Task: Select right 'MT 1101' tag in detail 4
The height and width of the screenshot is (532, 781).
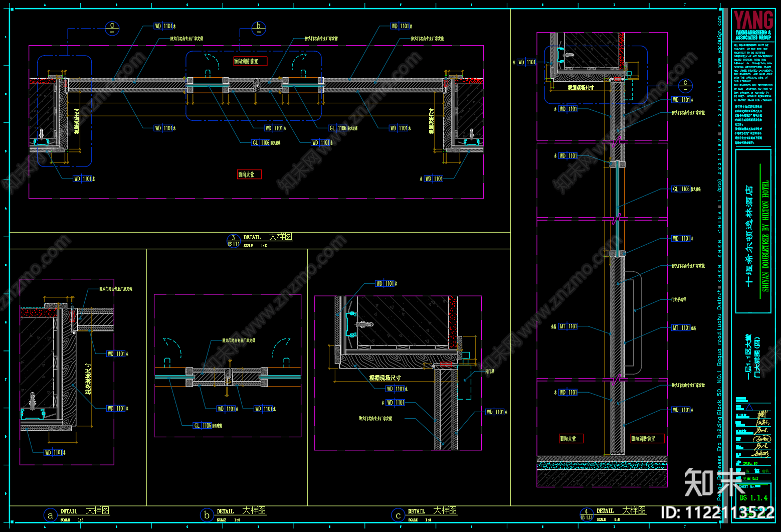Action: tap(682, 327)
